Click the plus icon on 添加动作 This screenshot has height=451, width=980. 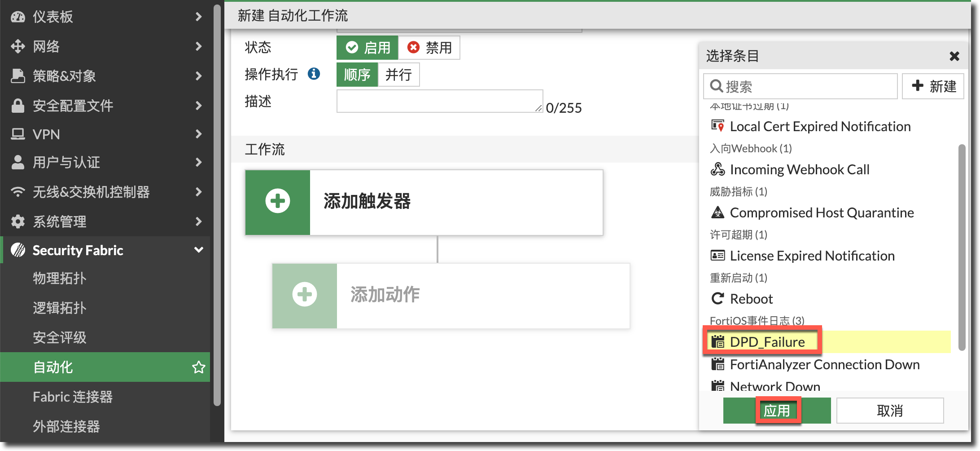pyautogui.click(x=304, y=295)
